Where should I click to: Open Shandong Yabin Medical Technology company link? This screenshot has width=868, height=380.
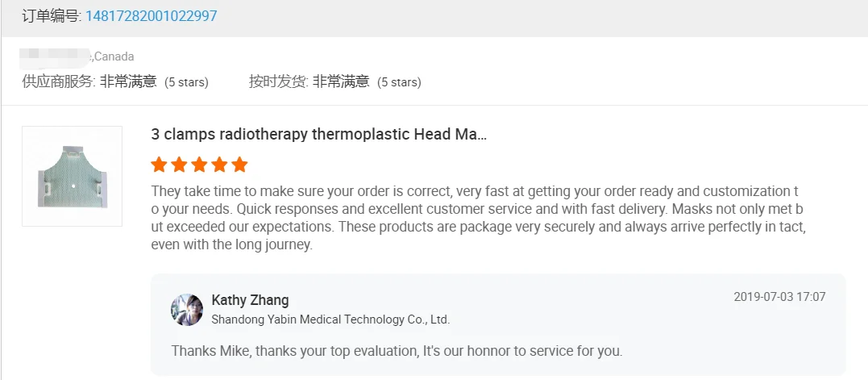point(330,319)
